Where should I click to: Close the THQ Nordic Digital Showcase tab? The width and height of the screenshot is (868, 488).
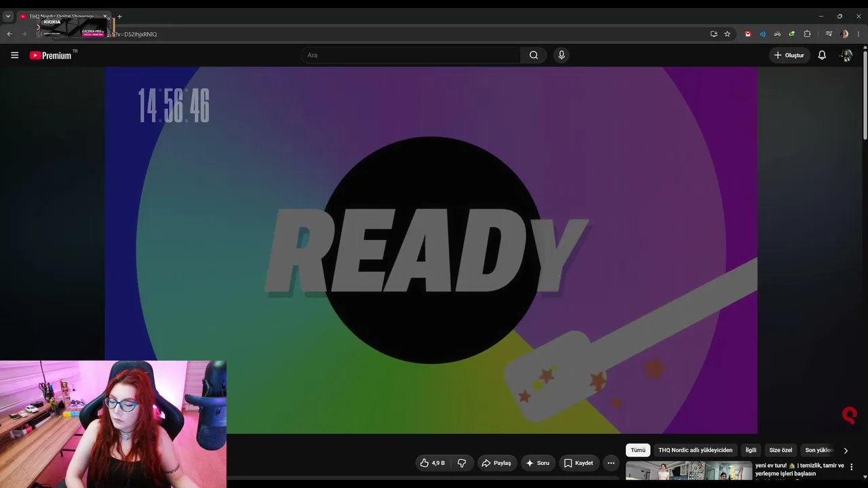tap(105, 16)
